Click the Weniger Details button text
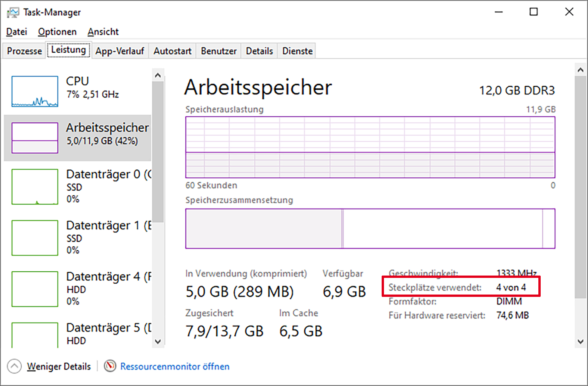Screen dimensions: 588x386 [59, 366]
